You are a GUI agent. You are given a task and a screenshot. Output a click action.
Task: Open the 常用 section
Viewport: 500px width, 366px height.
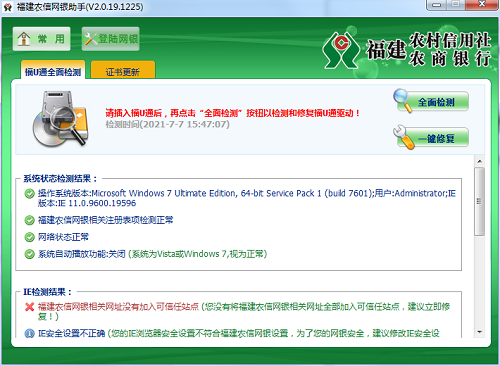pos(42,39)
